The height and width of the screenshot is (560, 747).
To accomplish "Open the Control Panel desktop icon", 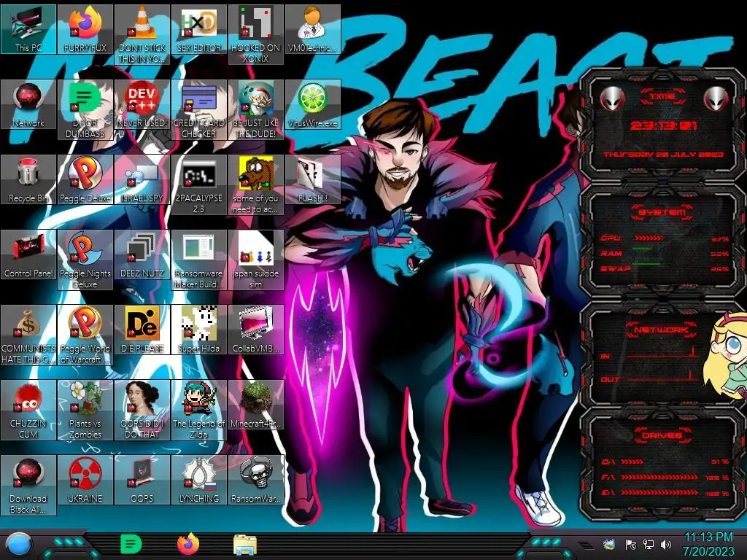I will click(28, 254).
